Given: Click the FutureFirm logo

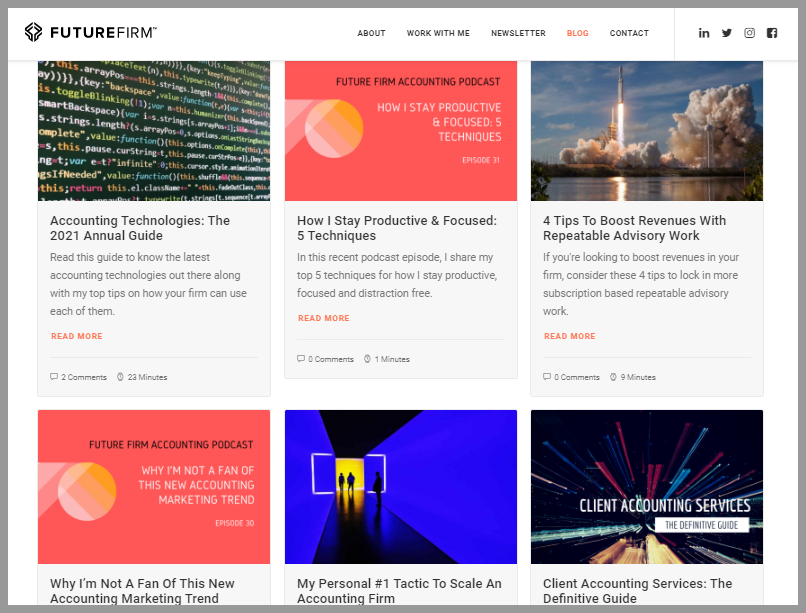Looking at the screenshot, I should (90, 32).
